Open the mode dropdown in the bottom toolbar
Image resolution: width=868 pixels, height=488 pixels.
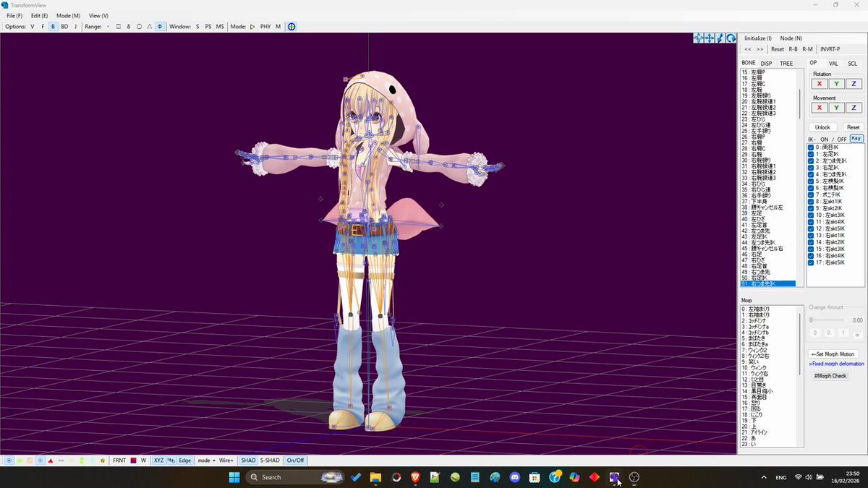tap(206, 461)
